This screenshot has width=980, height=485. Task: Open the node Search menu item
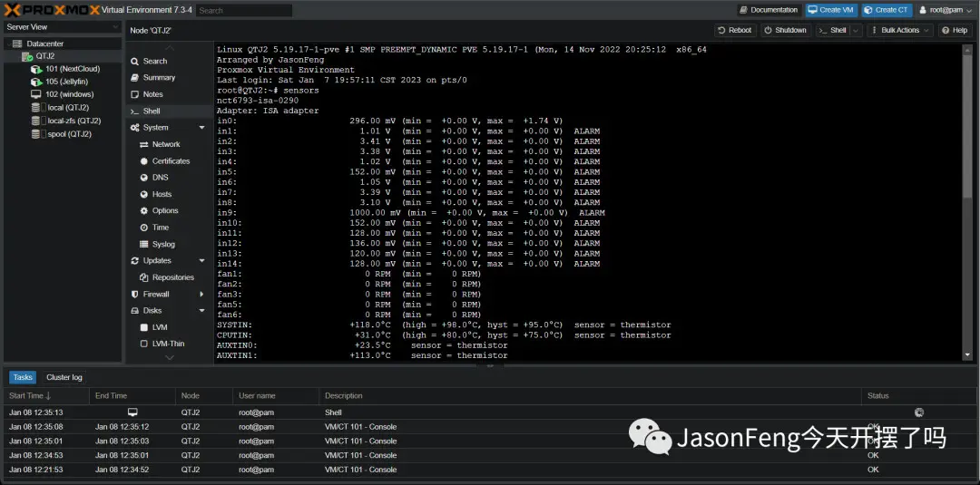155,61
